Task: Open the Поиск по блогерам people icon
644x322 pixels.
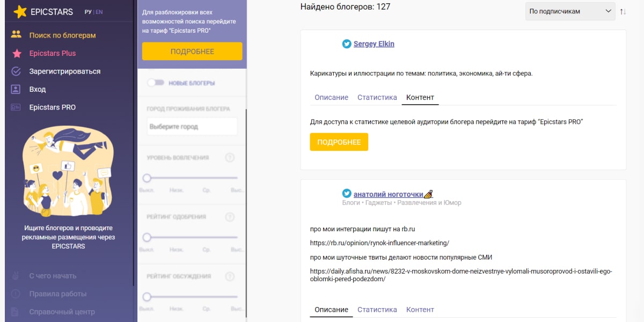Action: click(x=16, y=35)
